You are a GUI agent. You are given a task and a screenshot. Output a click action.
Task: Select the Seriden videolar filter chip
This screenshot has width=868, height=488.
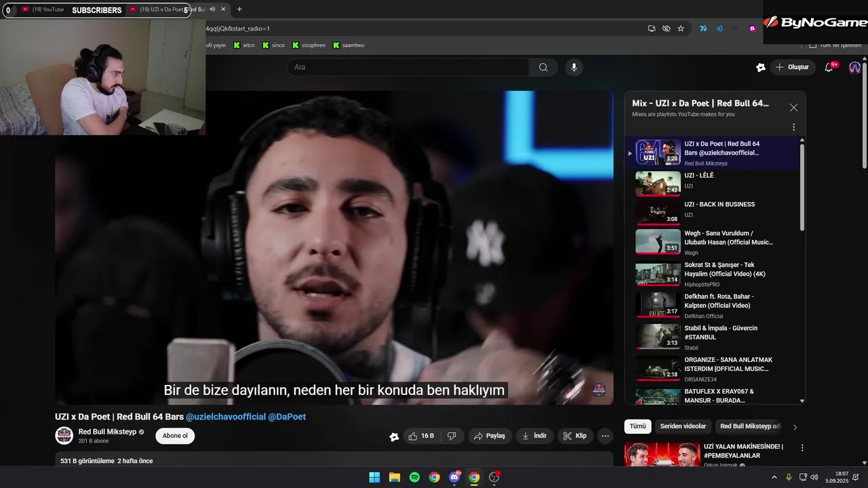click(683, 426)
